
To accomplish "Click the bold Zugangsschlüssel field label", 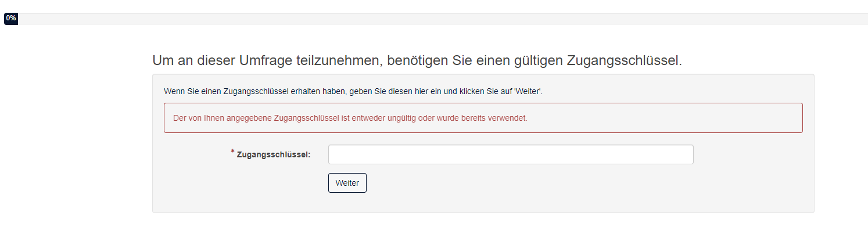I will (x=274, y=154).
